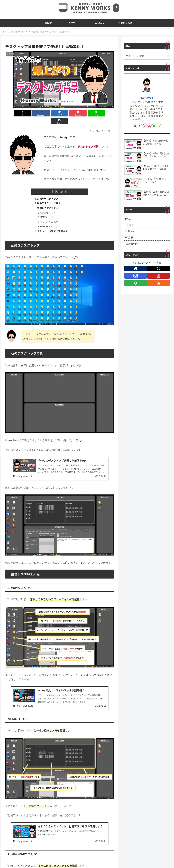Click the blue Instagram button under SNSフォロー
Screen dimensions: 174x868
click(135, 276)
